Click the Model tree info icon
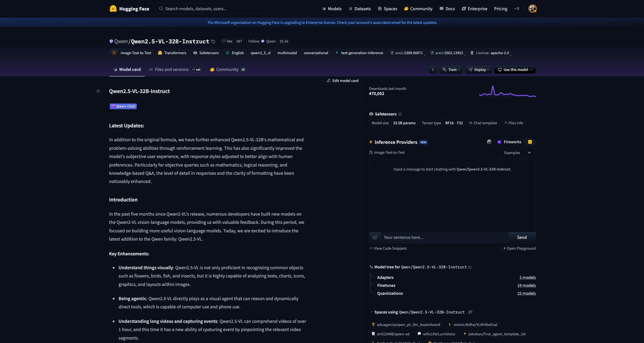 click(x=470, y=267)
